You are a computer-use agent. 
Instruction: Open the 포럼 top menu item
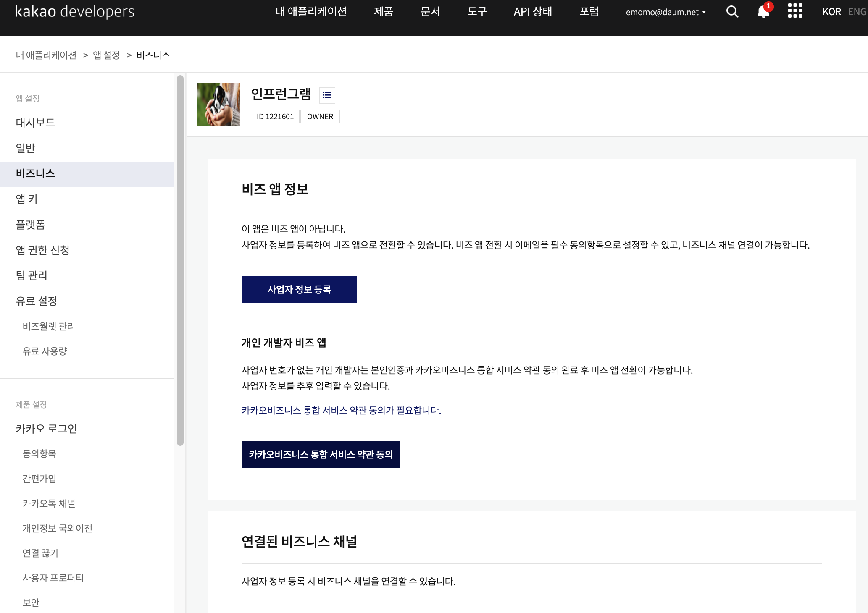click(589, 12)
